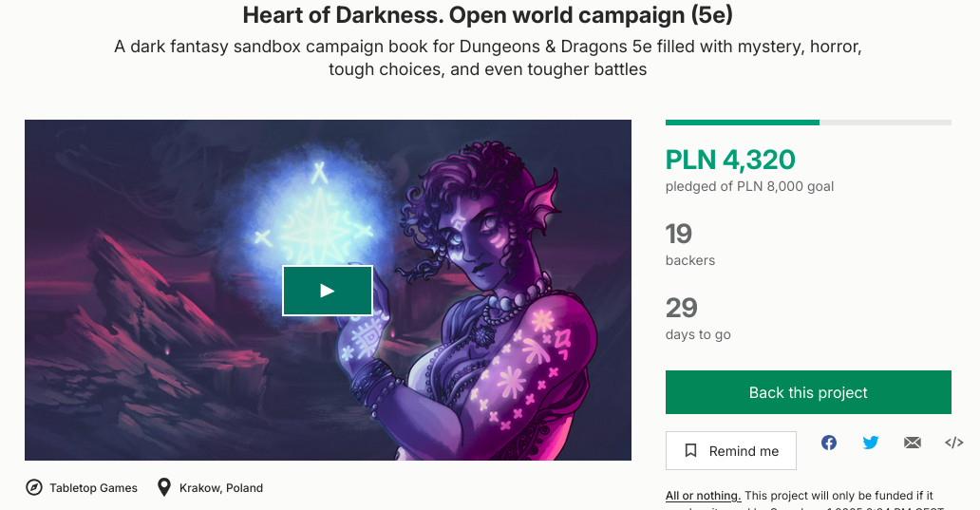Click the Back this project button
Viewport: 980px width, 510px height.
click(x=808, y=392)
